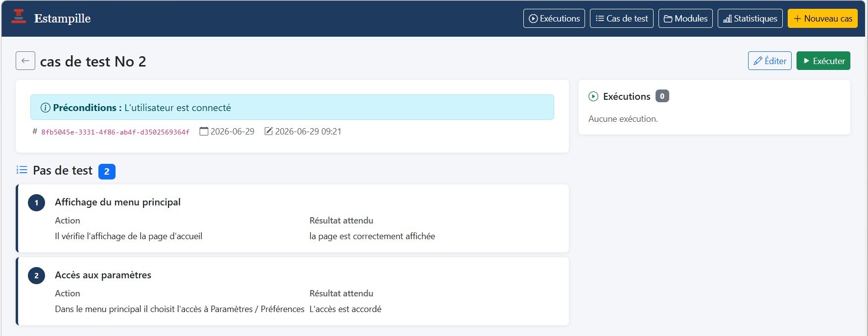
Task: Open the Exécutions page in navbar
Action: click(554, 19)
